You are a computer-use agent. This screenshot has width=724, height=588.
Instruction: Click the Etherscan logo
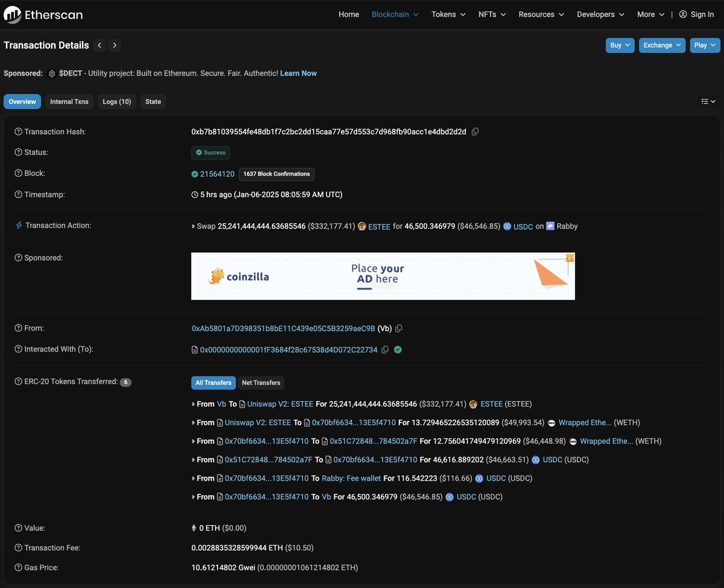[42, 14]
